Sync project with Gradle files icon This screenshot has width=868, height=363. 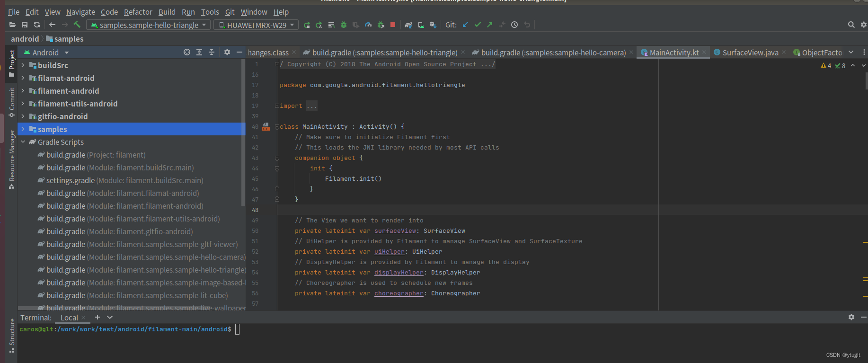[x=408, y=25]
